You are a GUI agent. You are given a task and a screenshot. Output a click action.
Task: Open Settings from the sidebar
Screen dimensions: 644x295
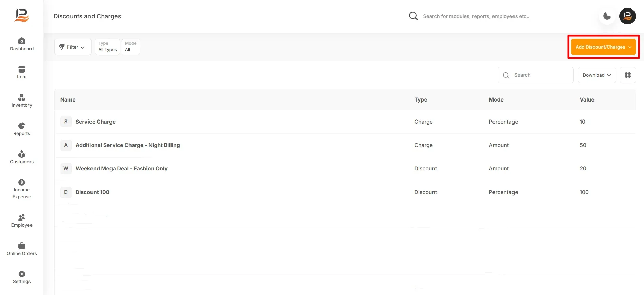point(22,277)
